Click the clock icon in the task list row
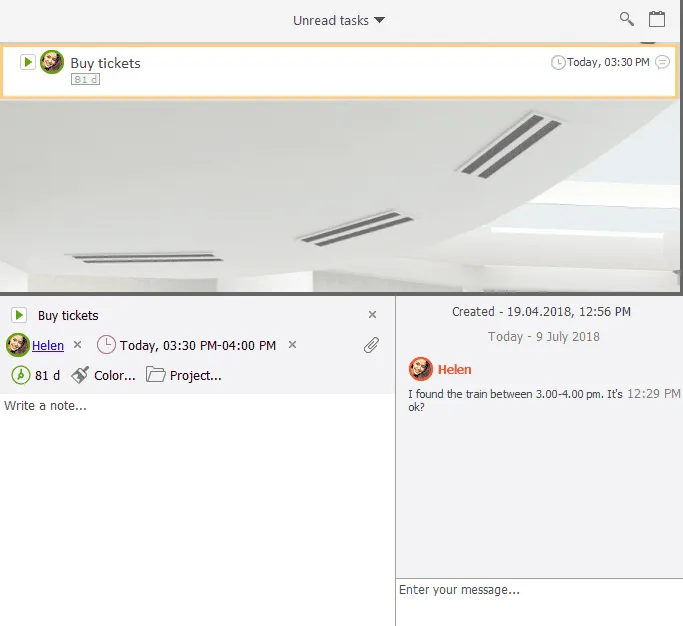683x626 pixels. 558,62
